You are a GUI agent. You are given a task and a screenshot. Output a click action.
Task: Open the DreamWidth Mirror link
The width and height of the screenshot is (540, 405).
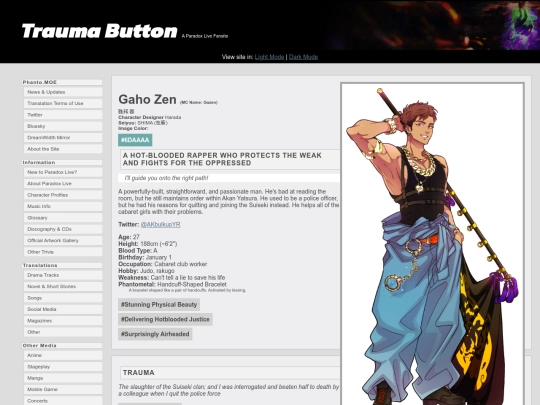click(63, 137)
